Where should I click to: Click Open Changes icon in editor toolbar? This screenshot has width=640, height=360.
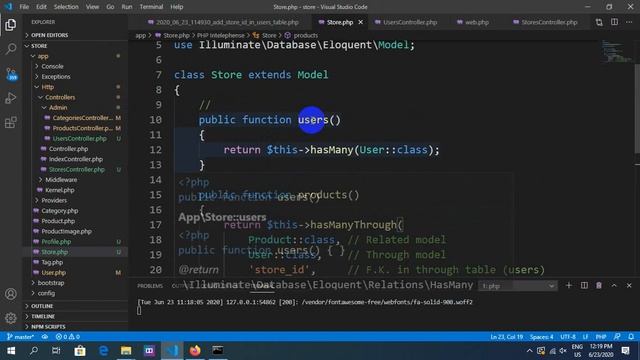[599, 22]
